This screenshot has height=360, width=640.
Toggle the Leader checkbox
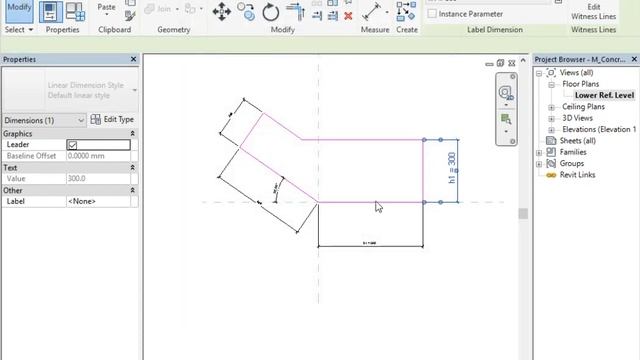[x=72, y=145]
